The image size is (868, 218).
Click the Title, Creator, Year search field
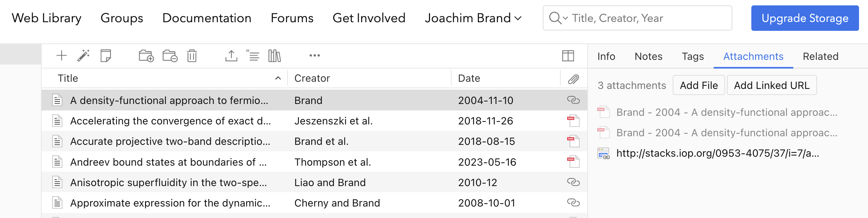pyautogui.click(x=646, y=18)
